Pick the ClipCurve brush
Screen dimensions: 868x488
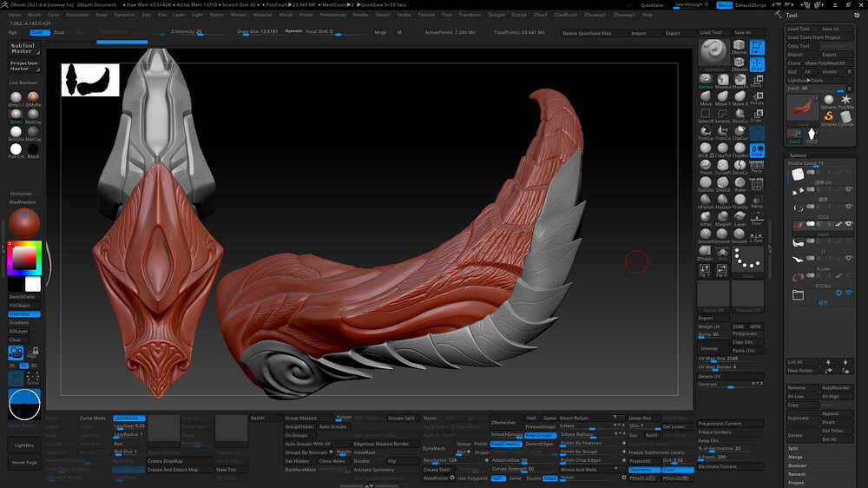pos(740,132)
